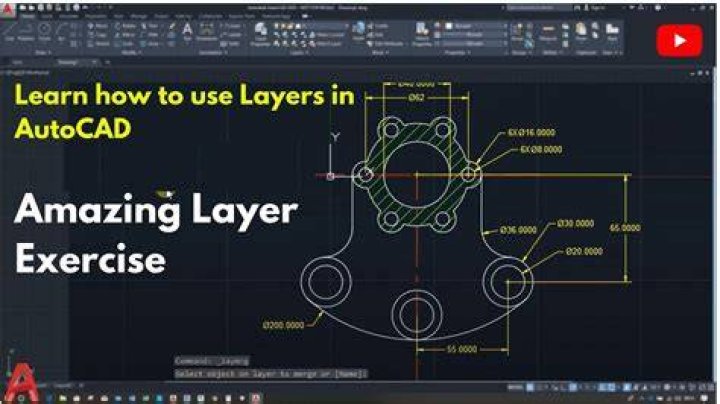Activate the Scale tool

click(125, 44)
